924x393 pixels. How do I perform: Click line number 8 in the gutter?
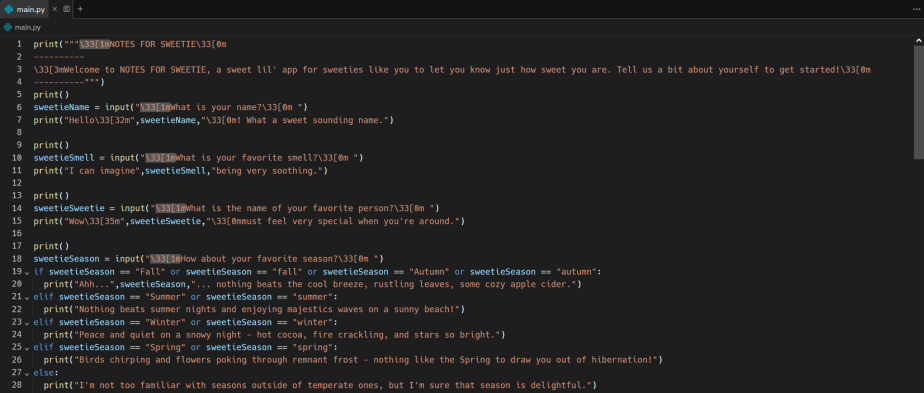19,132
